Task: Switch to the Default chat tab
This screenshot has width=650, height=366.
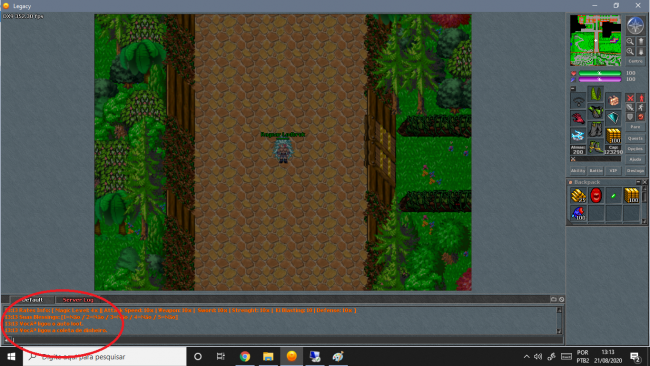Action: (32, 300)
